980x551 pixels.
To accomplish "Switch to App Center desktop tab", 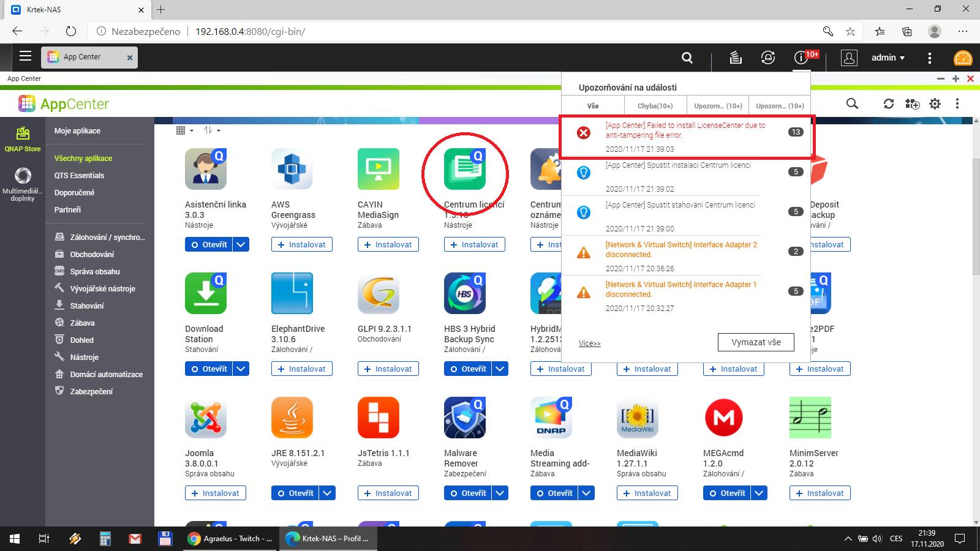I will click(x=89, y=57).
